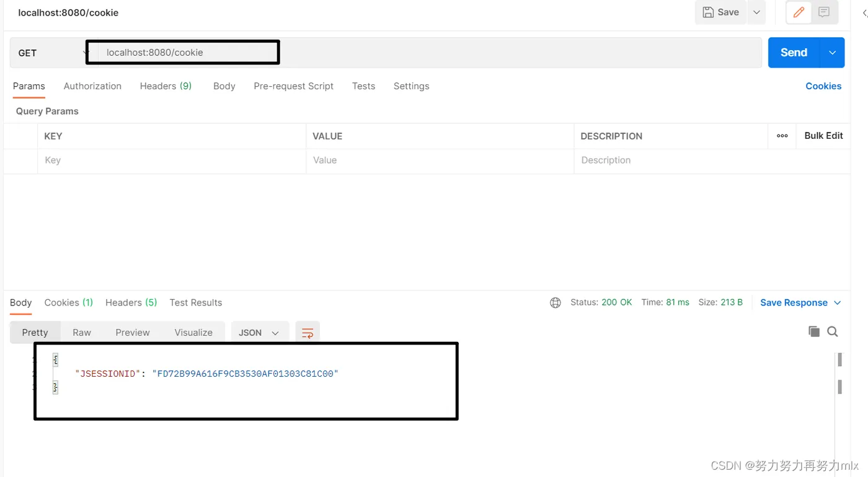
Task: Switch to the request Body tab
Action: tap(224, 86)
